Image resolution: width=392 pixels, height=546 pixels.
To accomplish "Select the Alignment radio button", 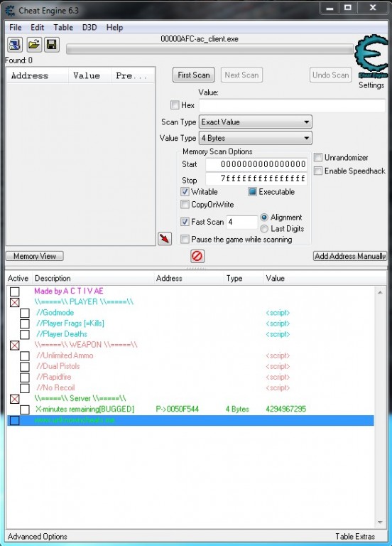I will pyautogui.click(x=264, y=218).
